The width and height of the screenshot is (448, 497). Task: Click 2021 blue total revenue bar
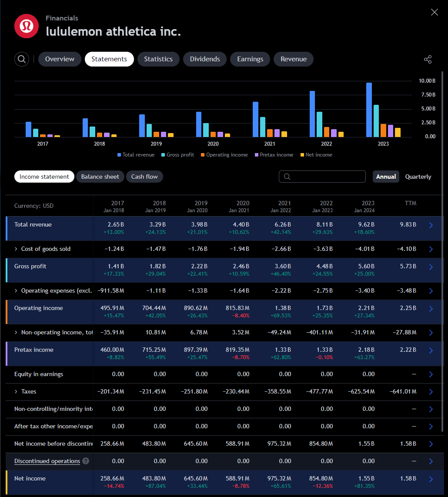coord(256,120)
